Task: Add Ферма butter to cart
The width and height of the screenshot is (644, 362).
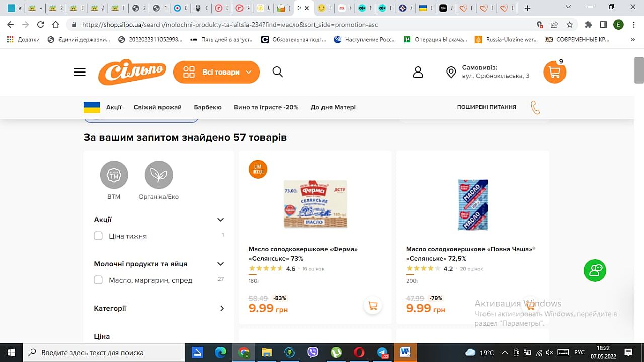Action: click(373, 305)
